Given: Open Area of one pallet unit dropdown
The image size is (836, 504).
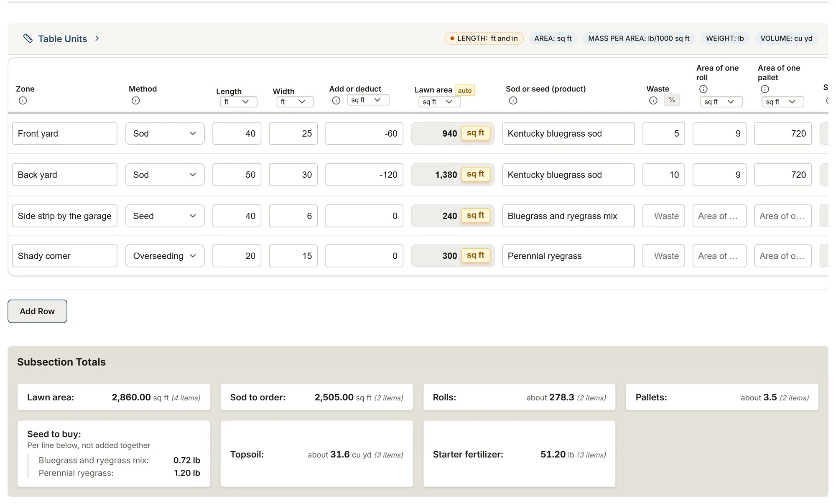Looking at the screenshot, I should 783,102.
